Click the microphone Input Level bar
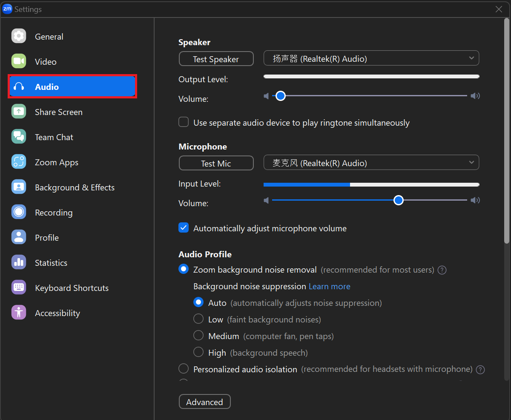 point(371,184)
